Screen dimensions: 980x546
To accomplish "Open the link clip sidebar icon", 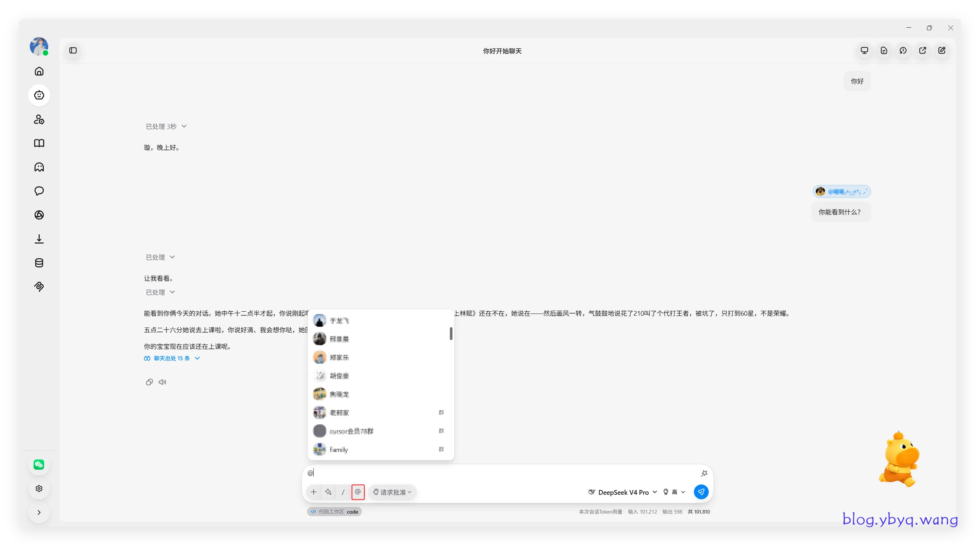I will point(39,286).
